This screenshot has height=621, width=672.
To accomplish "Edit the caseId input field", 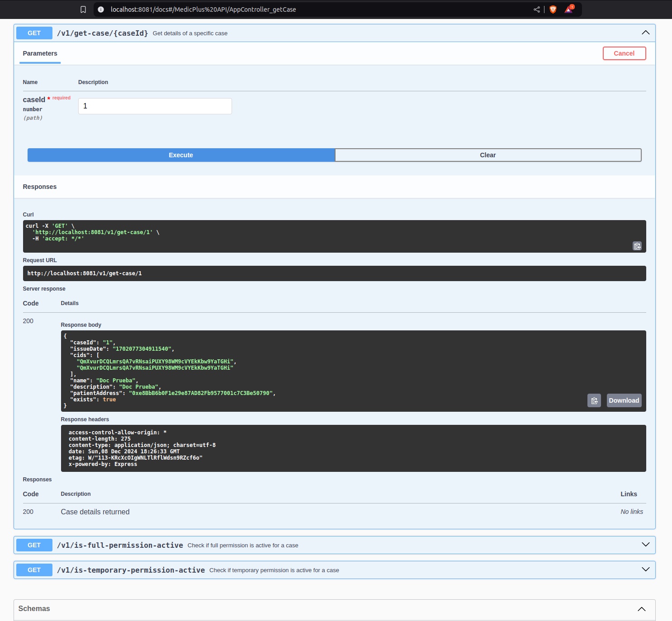I will 155,106.
